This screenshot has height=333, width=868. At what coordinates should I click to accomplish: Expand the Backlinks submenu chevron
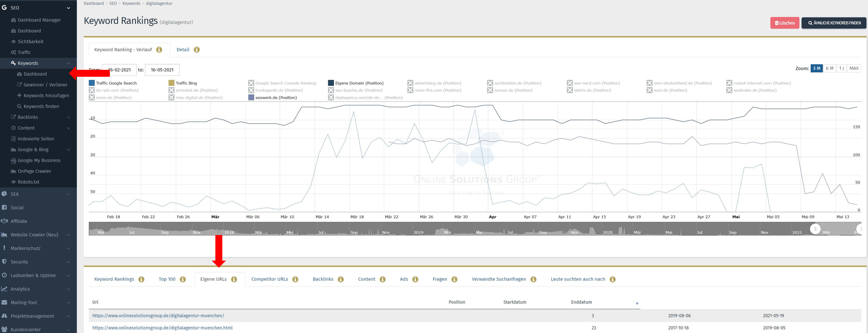[x=69, y=118]
